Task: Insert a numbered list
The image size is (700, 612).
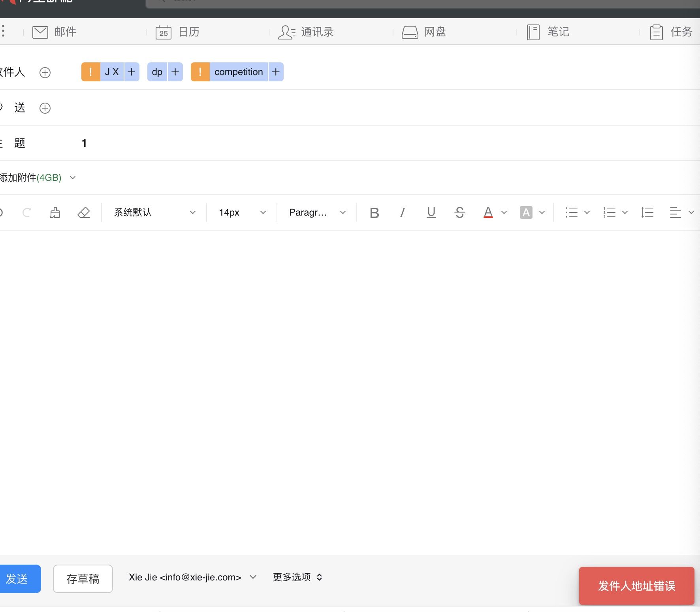Action: [610, 213]
